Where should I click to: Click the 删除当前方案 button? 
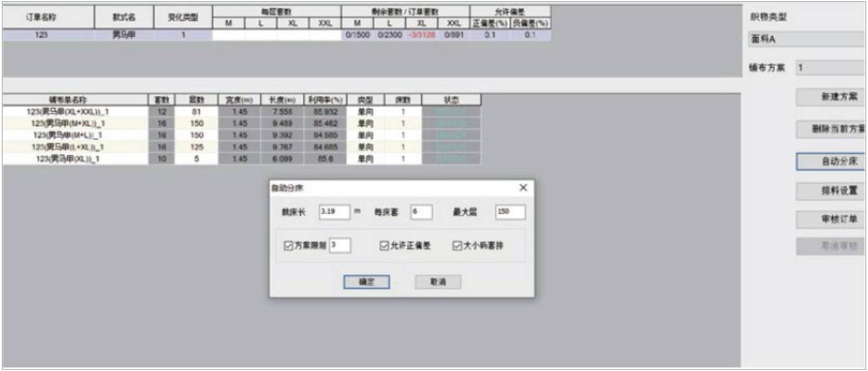832,129
